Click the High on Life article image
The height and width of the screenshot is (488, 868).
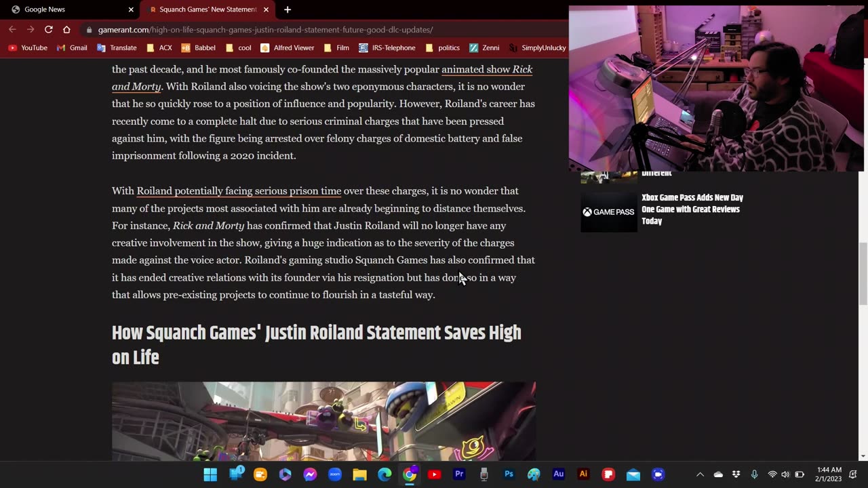pos(323,421)
